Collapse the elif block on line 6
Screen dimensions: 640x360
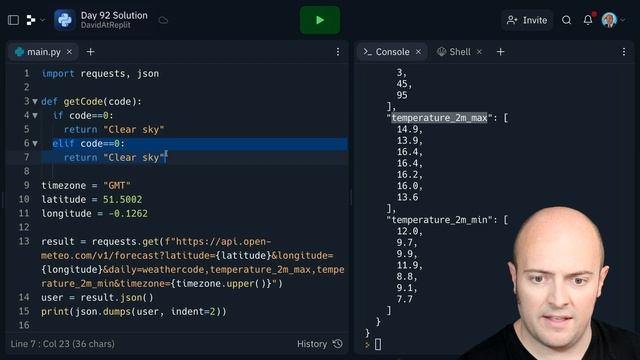coord(35,143)
